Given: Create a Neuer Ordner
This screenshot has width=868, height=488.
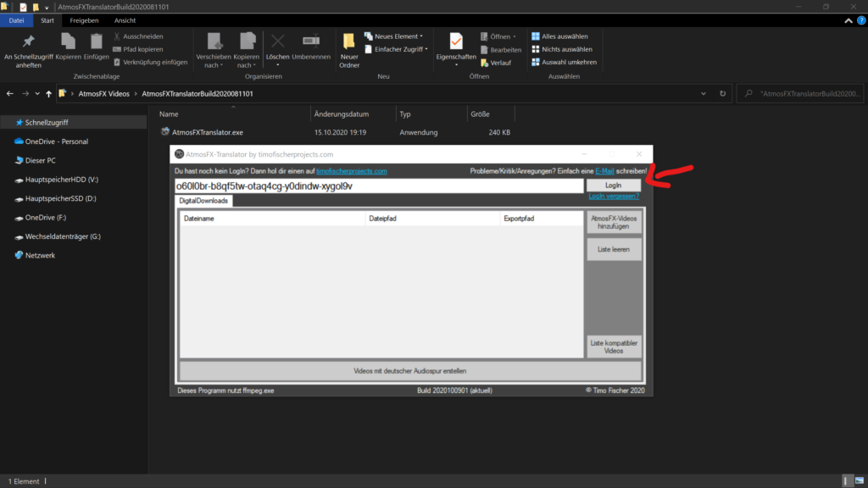Looking at the screenshot, I should (x=349, y=50).
